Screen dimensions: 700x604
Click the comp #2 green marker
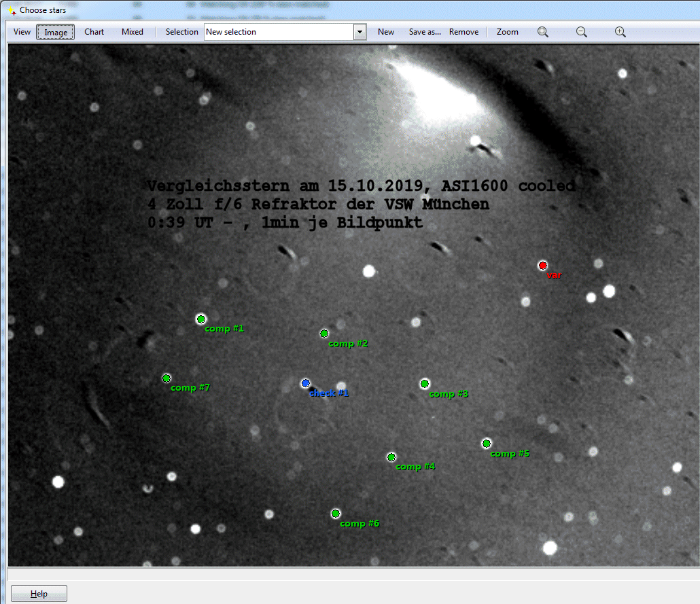click(x=324, y=334)
